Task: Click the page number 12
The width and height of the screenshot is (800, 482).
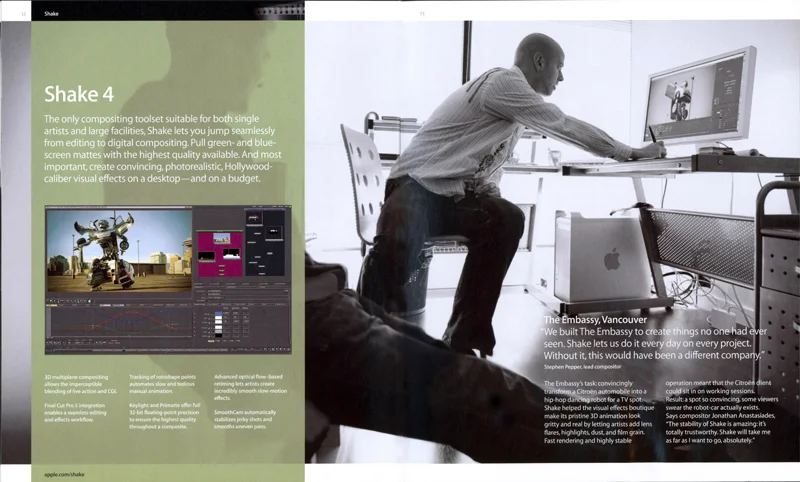Action: click(x=23, y=14)
